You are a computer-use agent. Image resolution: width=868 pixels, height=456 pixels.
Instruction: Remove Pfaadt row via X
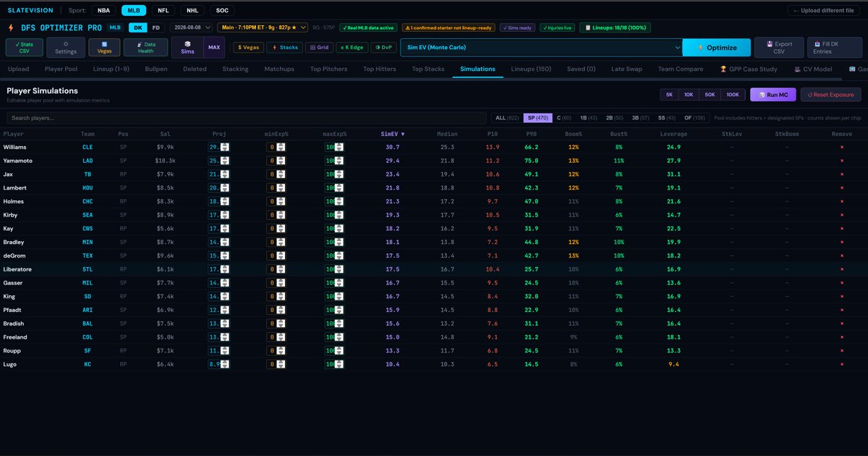pos(842,310)
